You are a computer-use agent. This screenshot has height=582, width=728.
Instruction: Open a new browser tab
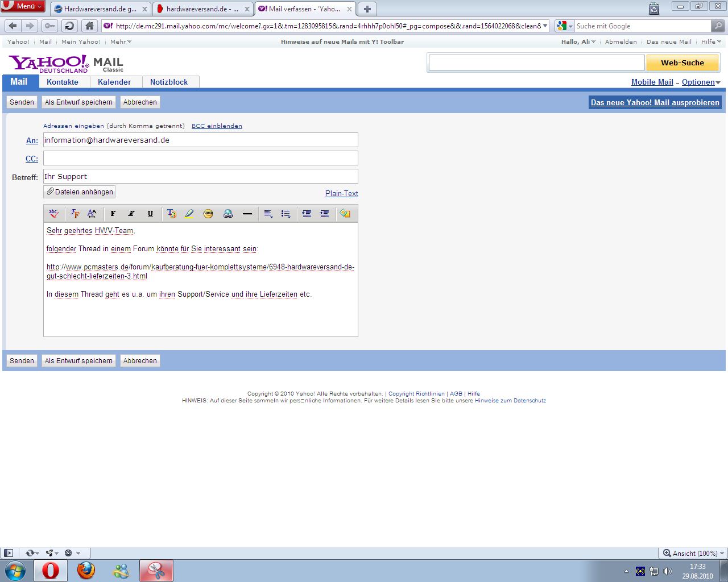pos(367,9)
